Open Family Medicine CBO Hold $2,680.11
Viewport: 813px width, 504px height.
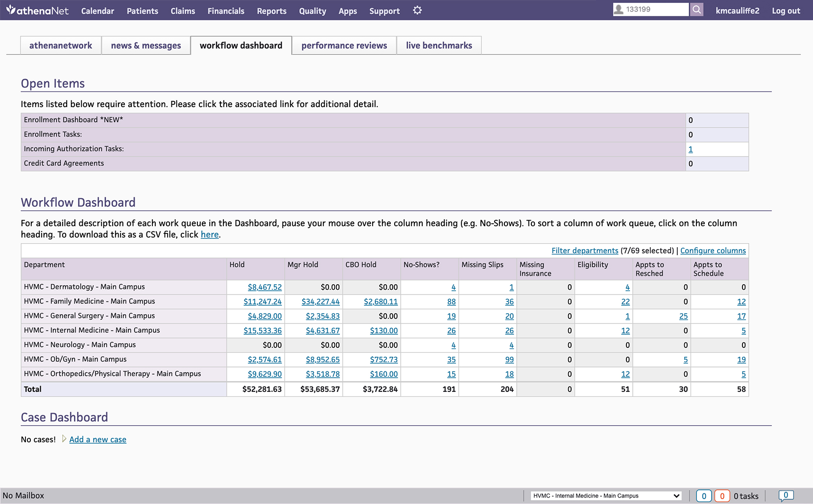[x=381, y=302]
